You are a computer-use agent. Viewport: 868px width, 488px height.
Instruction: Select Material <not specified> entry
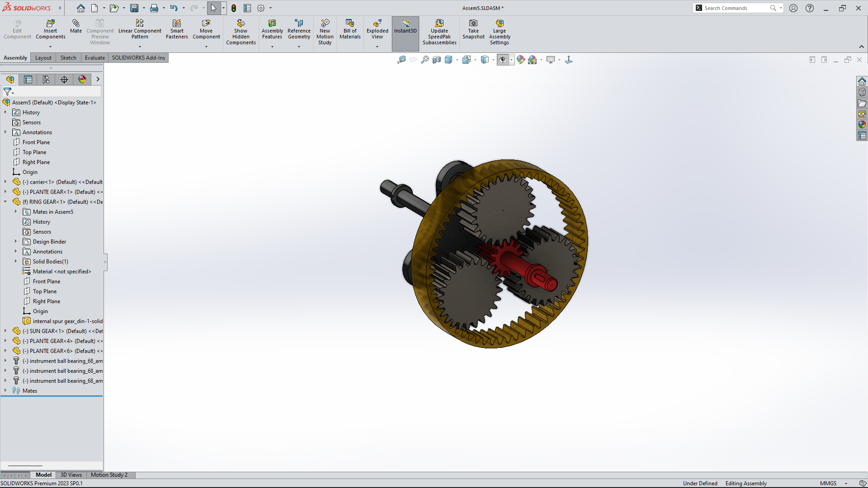pyautogui.click(x=62, y=272)
